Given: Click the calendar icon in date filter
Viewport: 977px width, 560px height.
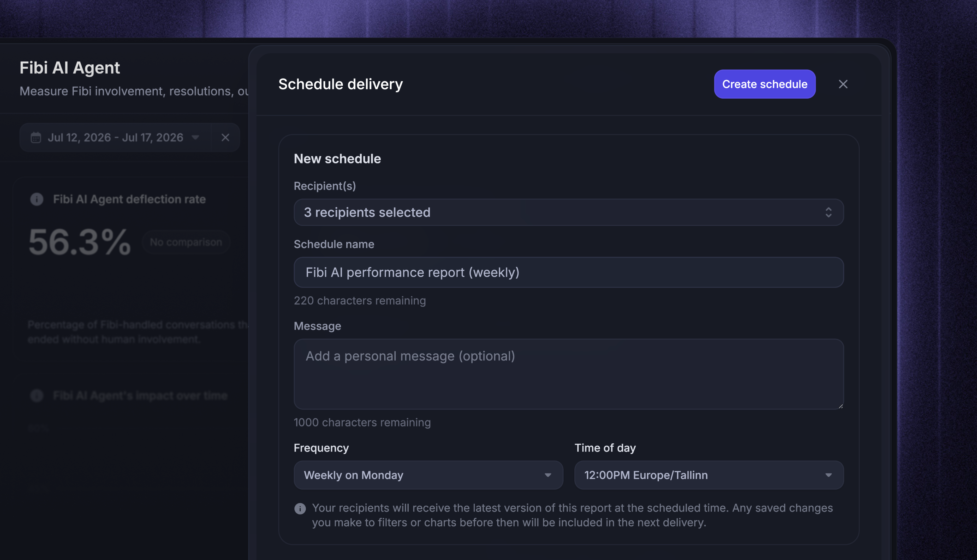Looking at the screenshot, I should (x=36, y=137).
